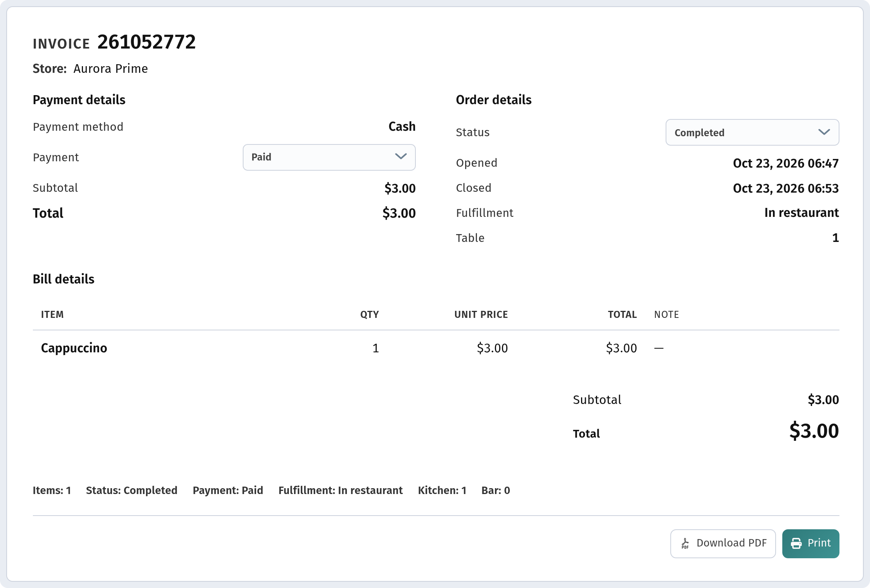Click invoice number 261052772

point(146,42)
